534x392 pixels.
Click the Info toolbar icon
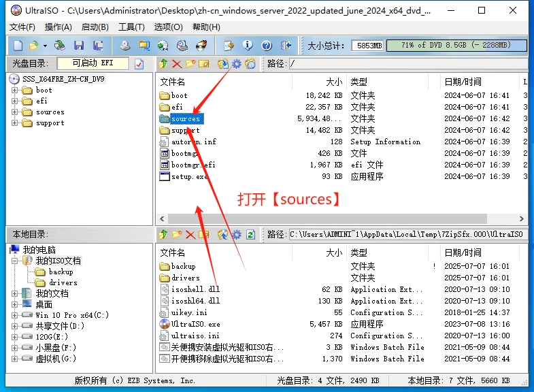point(248,46)
